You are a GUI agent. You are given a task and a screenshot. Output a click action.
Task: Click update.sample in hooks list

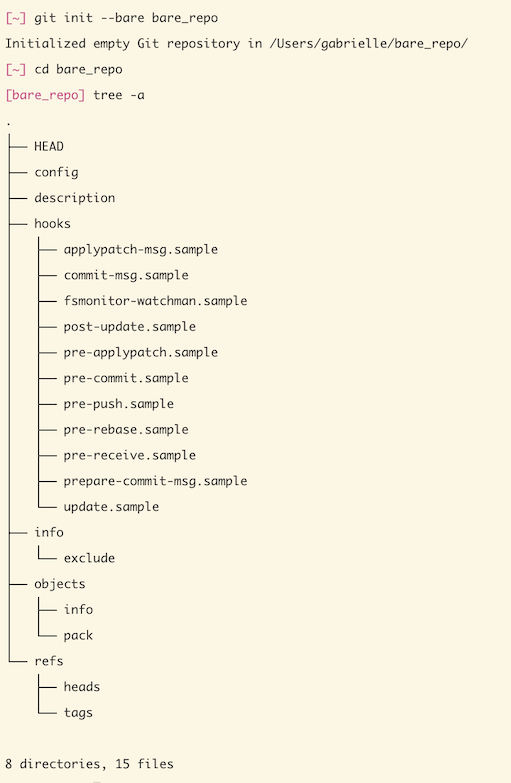[x=111, y=507]
